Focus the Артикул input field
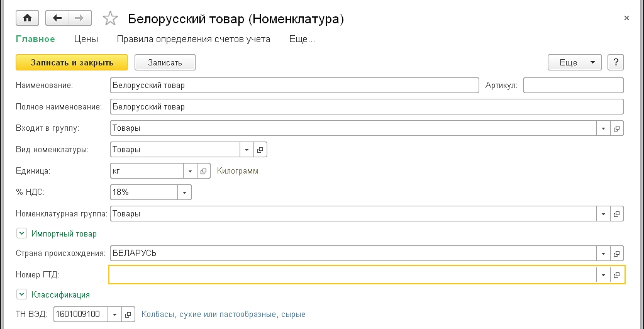 tap(574, 86)
